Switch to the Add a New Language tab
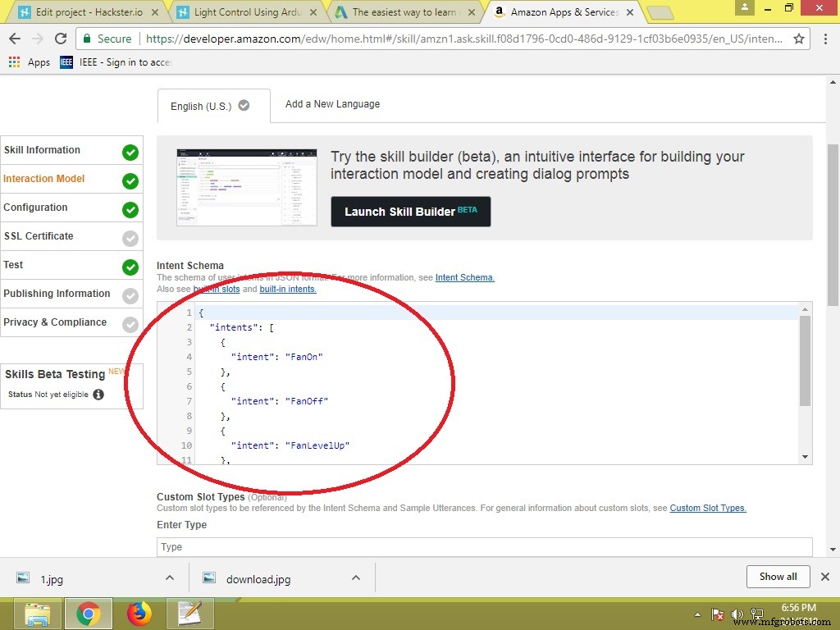This screenshot has height=630, width=840. pyautogui.click(x=332, y=104)
